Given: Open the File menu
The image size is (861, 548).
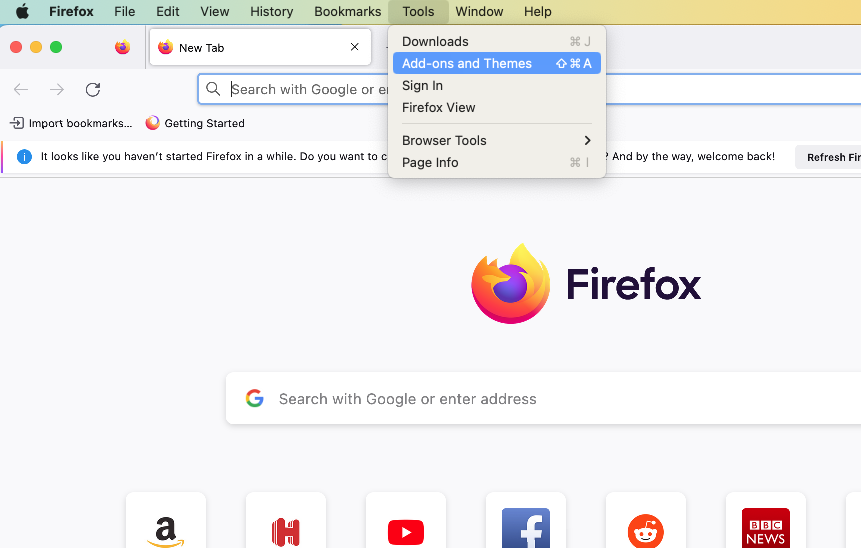Looking at the screenshot, I should 125,12.
